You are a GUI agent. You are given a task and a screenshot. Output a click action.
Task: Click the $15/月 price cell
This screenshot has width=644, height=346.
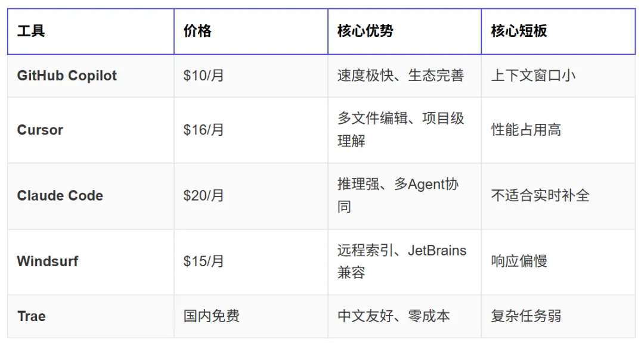point(251,261)
